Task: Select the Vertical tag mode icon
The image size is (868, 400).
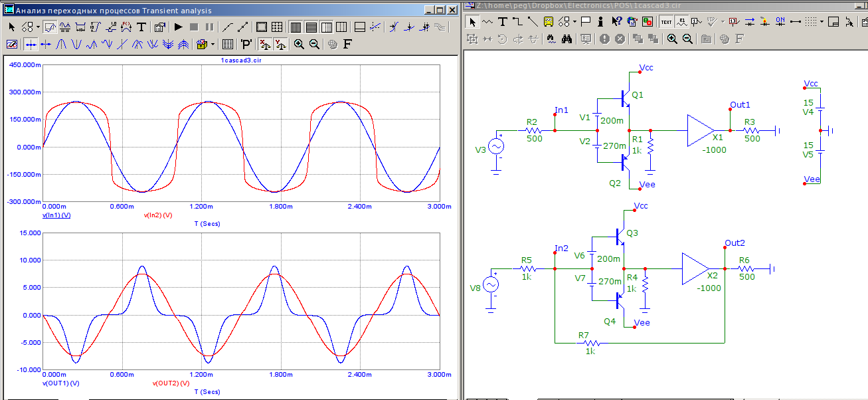Action: click(x=96, y=27)
